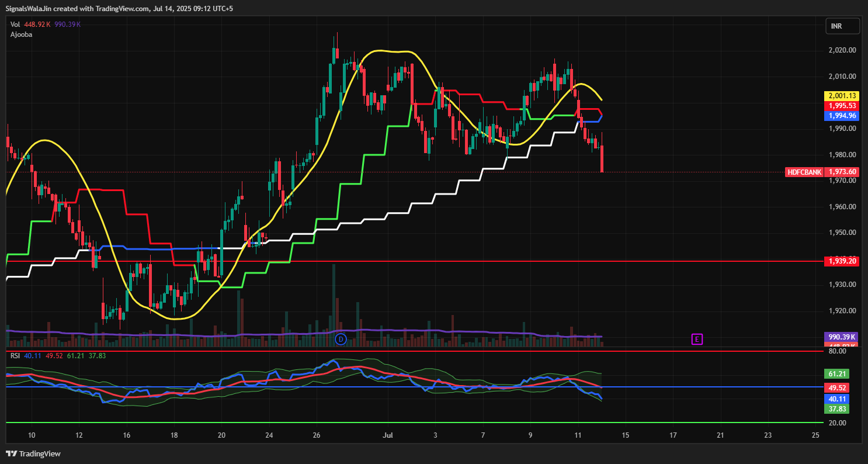Select the Vol indicator legend name

tap(15, 25)
